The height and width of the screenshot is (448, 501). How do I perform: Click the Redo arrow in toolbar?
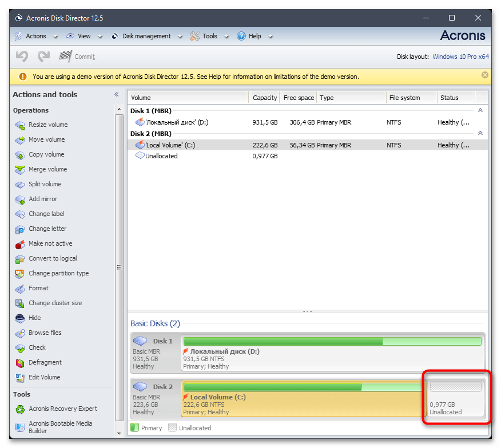tap(43, 57)
